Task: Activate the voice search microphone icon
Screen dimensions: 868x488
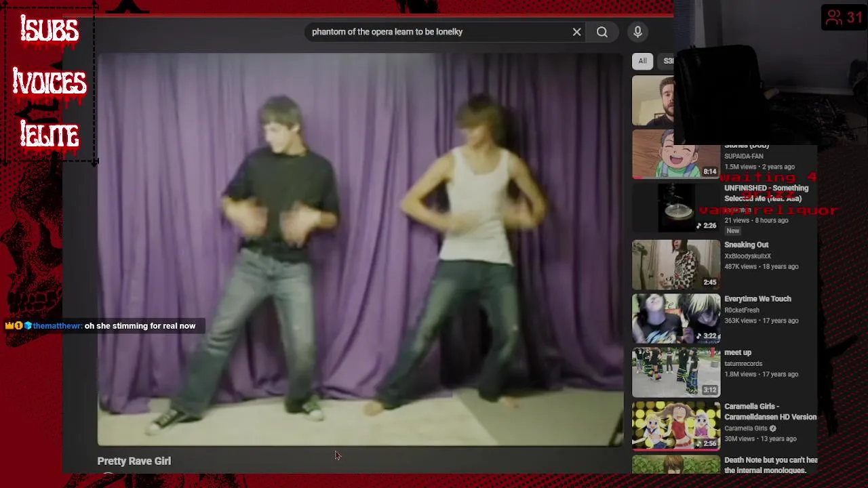Action: tap(637, 32)
